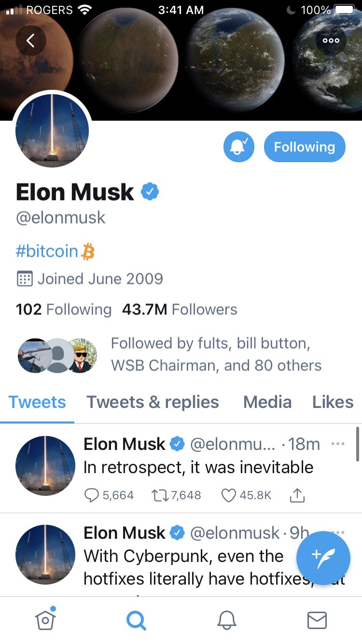Open more options on the 18m tweet
362x644 pixels.
click(338, 444)
